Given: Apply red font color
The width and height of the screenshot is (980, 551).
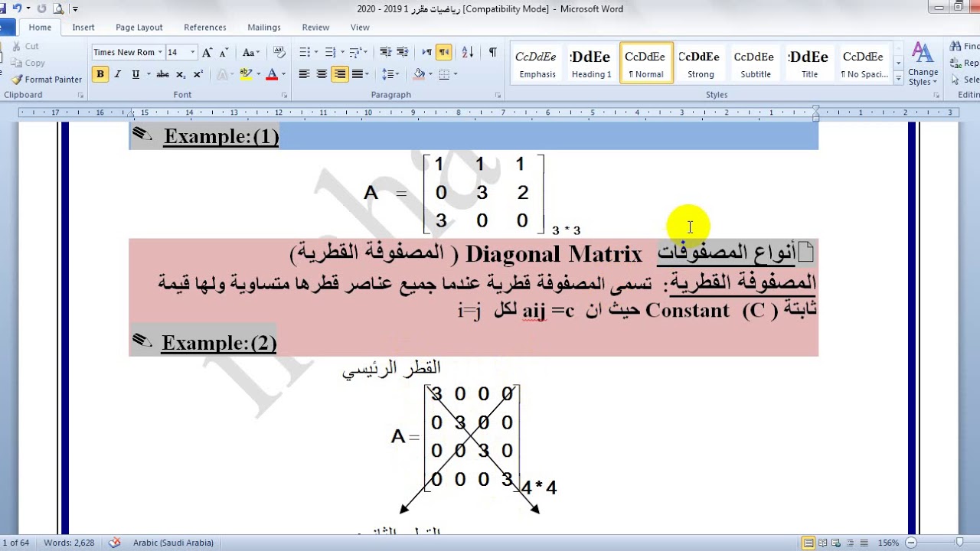Looking at the screenshot, I should tap(273, 74).
